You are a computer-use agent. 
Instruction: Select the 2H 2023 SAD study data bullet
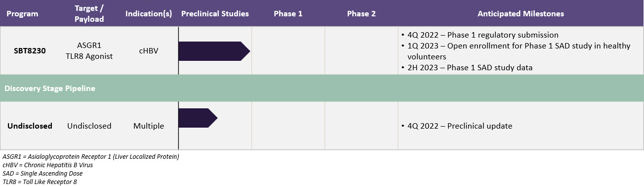coord(467,68)
